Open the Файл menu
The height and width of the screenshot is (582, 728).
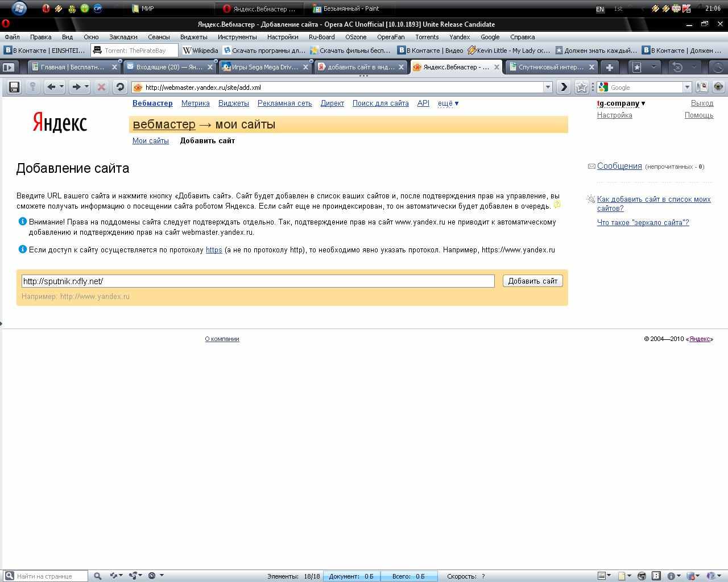(x=12, y=37)
